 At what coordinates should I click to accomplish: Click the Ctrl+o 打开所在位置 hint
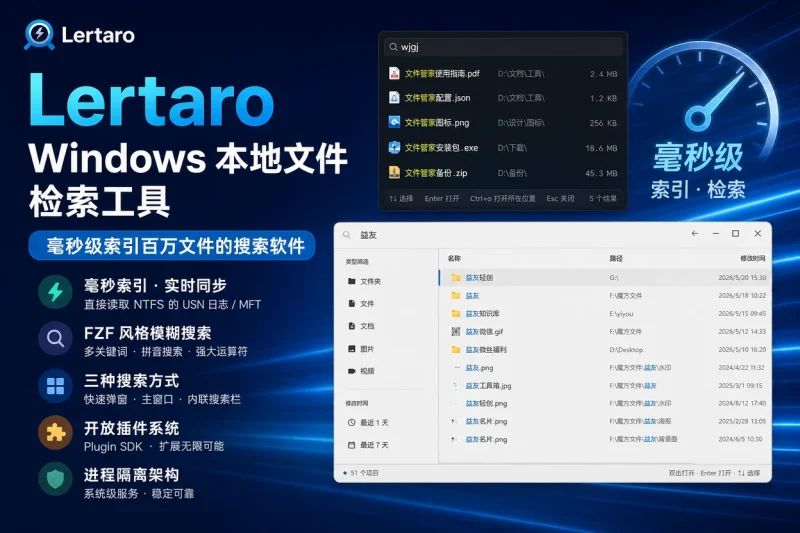click(x=503, y=198)
